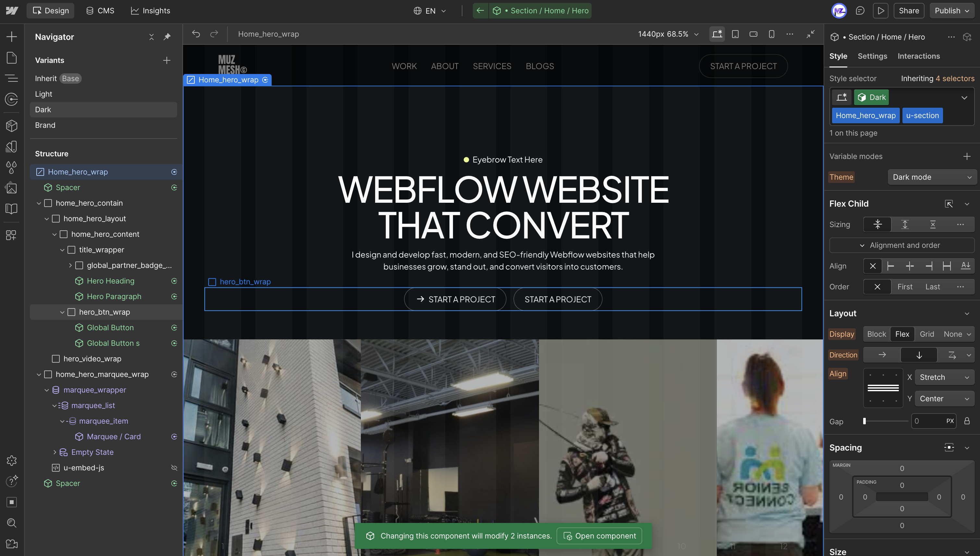
Task: Open the EN locale dropdown
Action: (430, 11)
